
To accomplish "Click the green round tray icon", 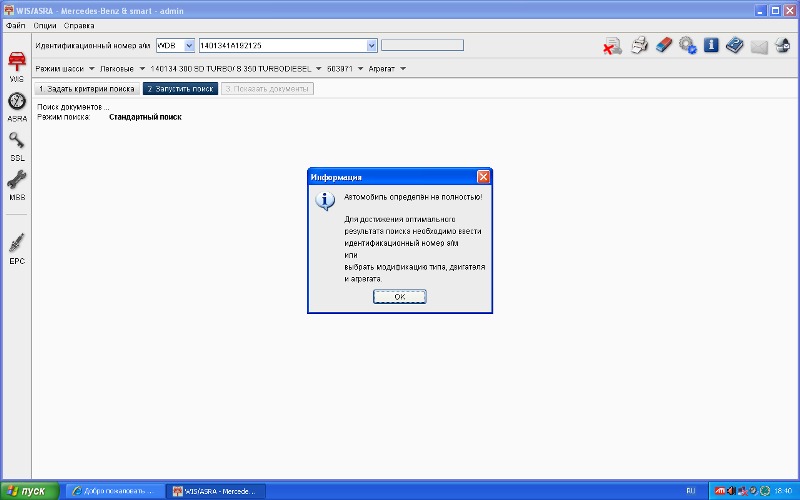I will 765,491.
